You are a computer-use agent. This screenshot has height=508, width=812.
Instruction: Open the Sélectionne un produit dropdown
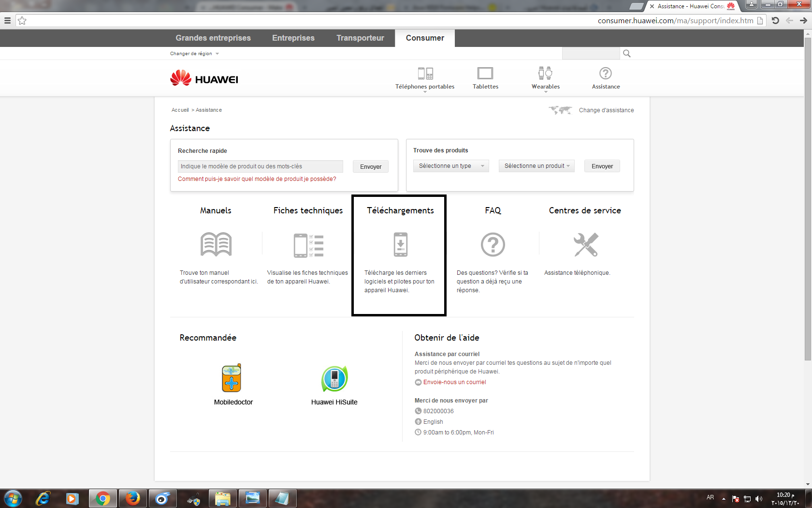click(x=536, y=166)
